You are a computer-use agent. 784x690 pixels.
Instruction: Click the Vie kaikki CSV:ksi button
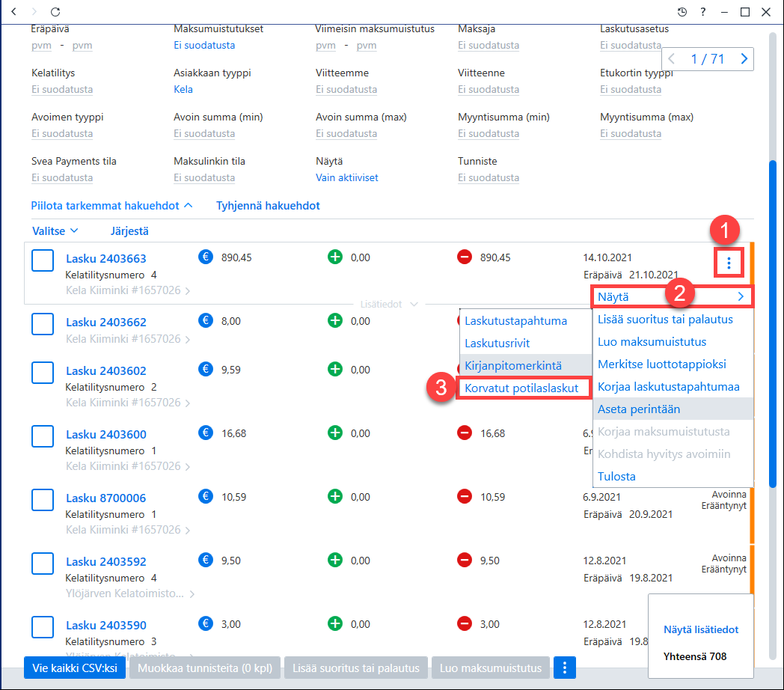point(75,668)
